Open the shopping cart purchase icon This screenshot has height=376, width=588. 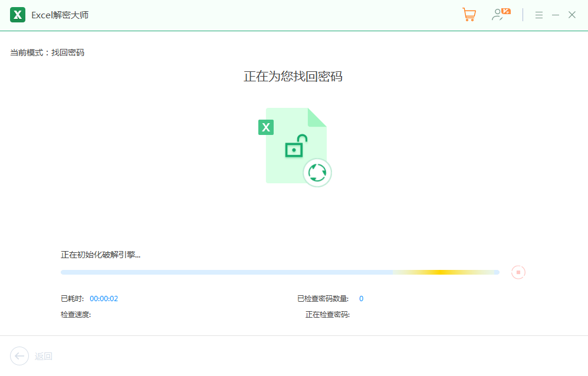pos(469,15)
